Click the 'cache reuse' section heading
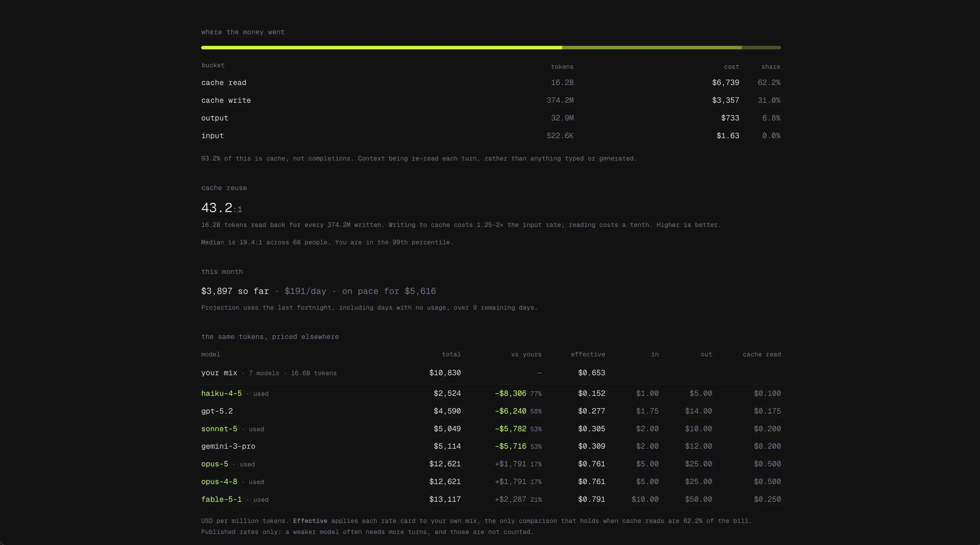The width and height of the screenshot is (980, 545). (224, 188)
